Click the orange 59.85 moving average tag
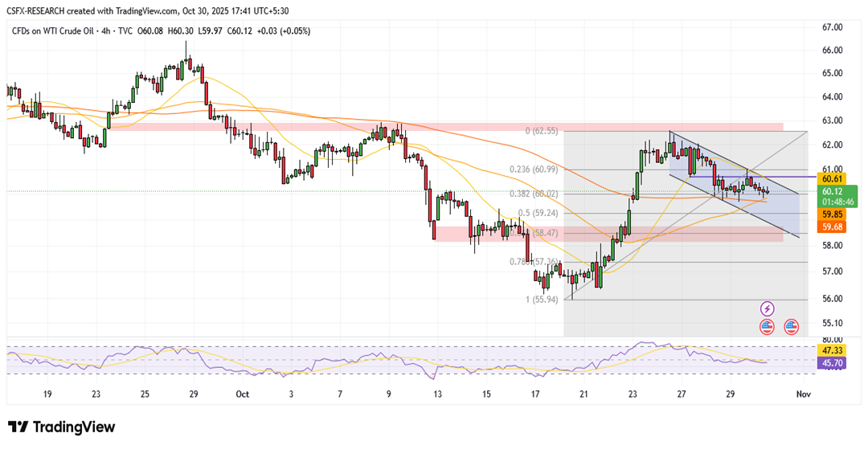Screen dimensions: 868x449 831,215
